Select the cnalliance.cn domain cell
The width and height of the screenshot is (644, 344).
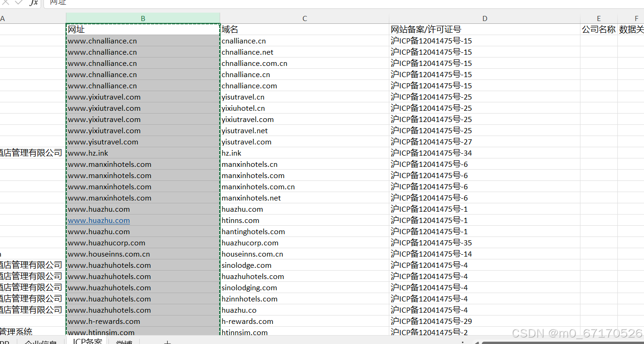(x=305, y=41)
